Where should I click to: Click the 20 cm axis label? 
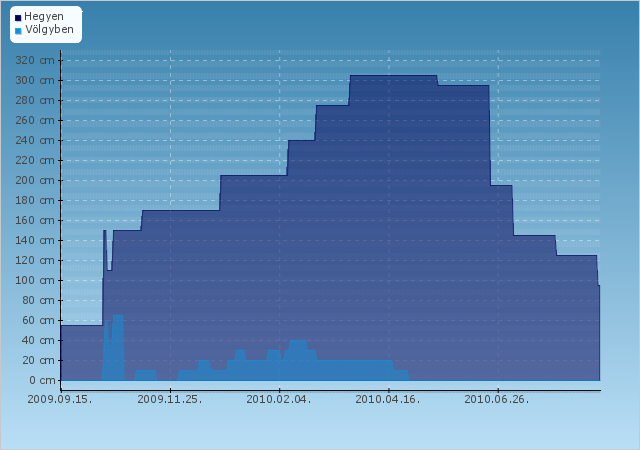pyautogui.click(x=38, y=361)
